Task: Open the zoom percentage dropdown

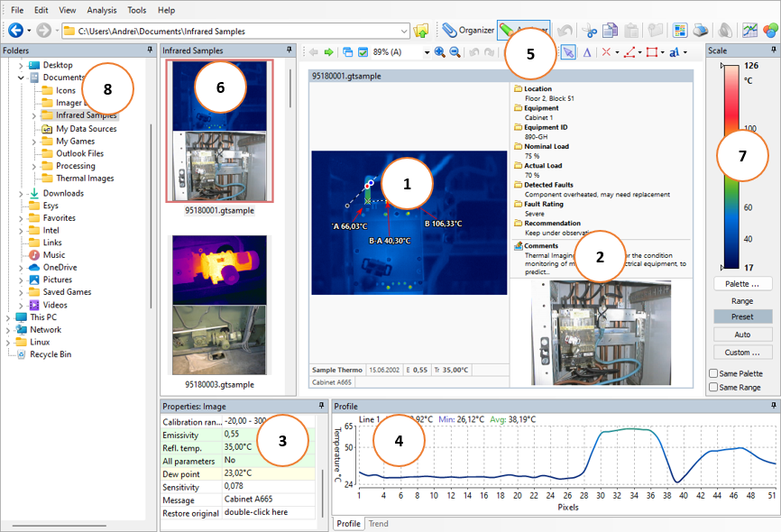Action: [x=427, y=51]
